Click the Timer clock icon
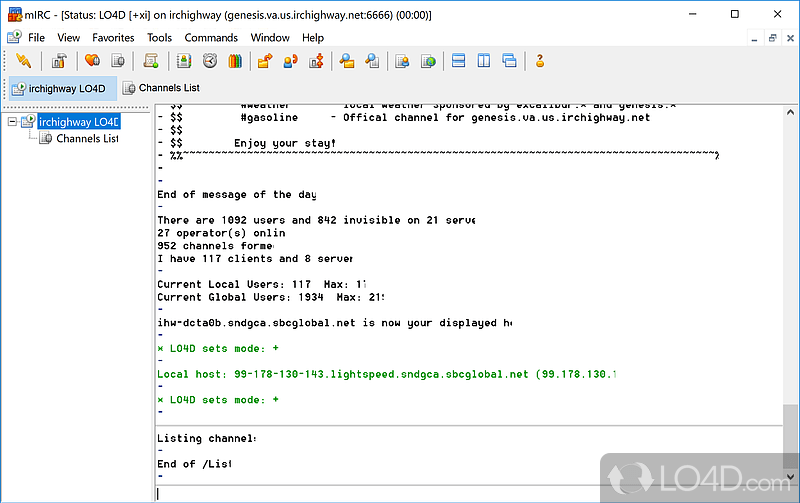 click(210, 61)
